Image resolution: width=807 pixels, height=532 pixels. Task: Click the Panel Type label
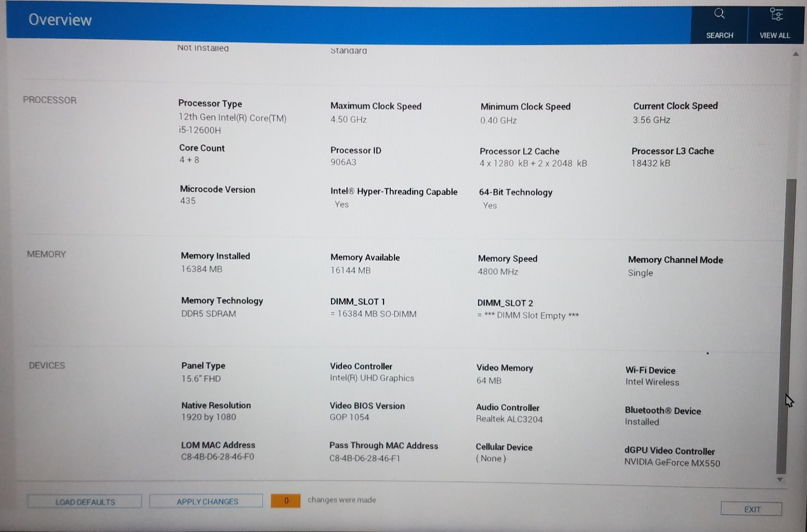click(203, 366)
